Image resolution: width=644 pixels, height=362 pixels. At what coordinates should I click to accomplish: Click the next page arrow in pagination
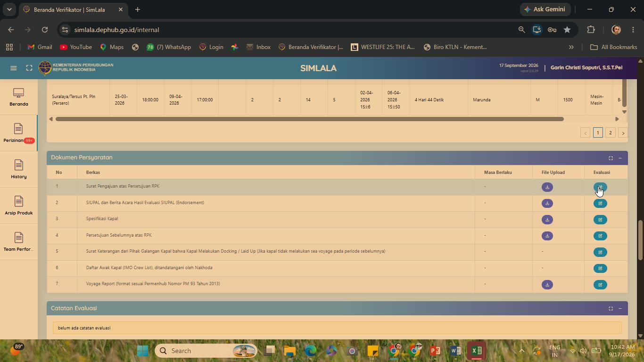(x=623, y=133)
